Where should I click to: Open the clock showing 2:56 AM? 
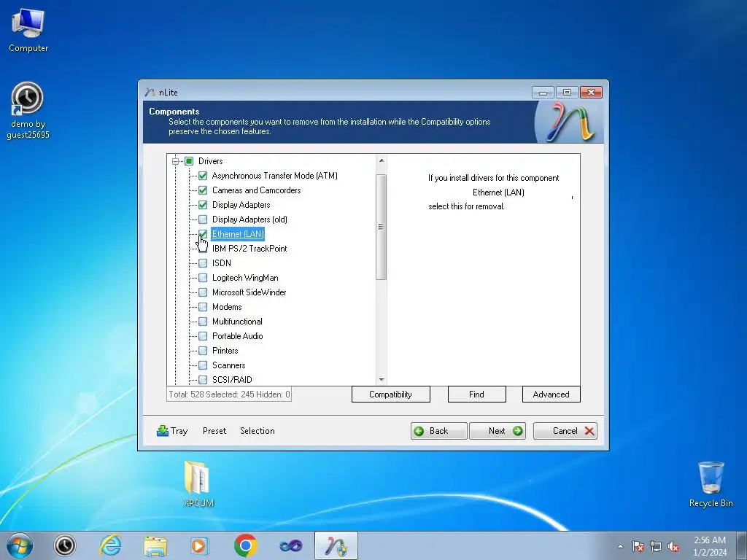[710, 545]
